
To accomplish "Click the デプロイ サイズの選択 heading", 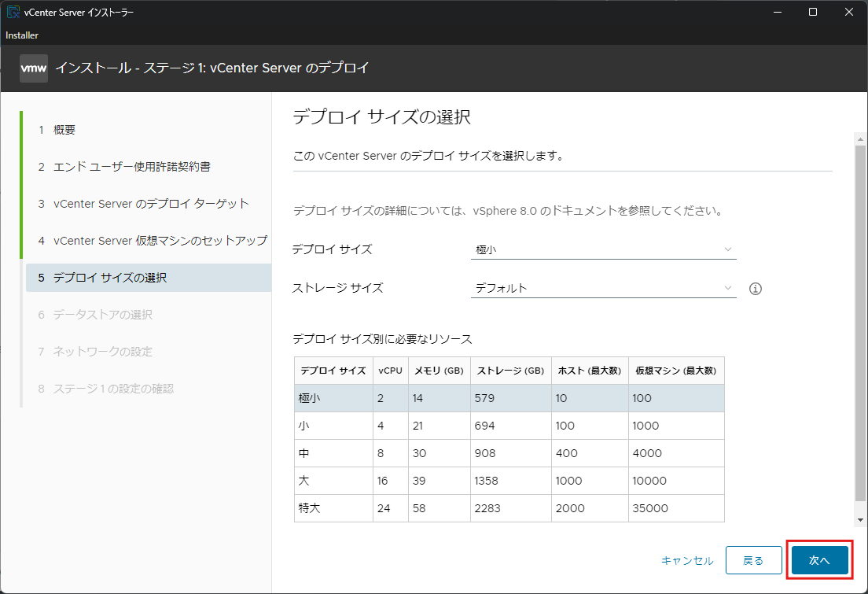I will coord(381,117).
